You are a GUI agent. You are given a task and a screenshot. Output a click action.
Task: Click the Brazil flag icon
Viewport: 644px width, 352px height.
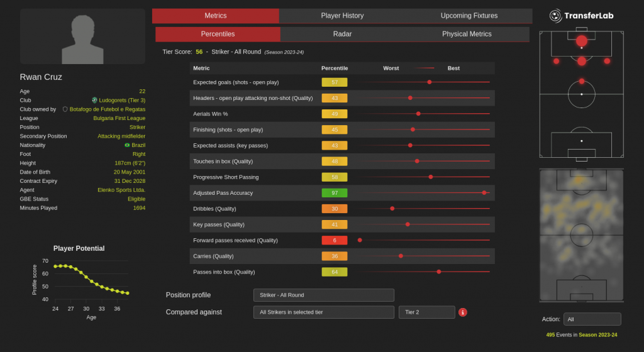click(127, 145)
